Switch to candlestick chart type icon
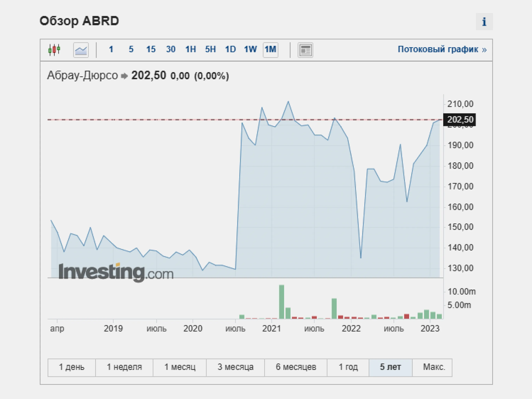Image resolution: width=532 pixels, height=399 pixels. coord(54,50)
